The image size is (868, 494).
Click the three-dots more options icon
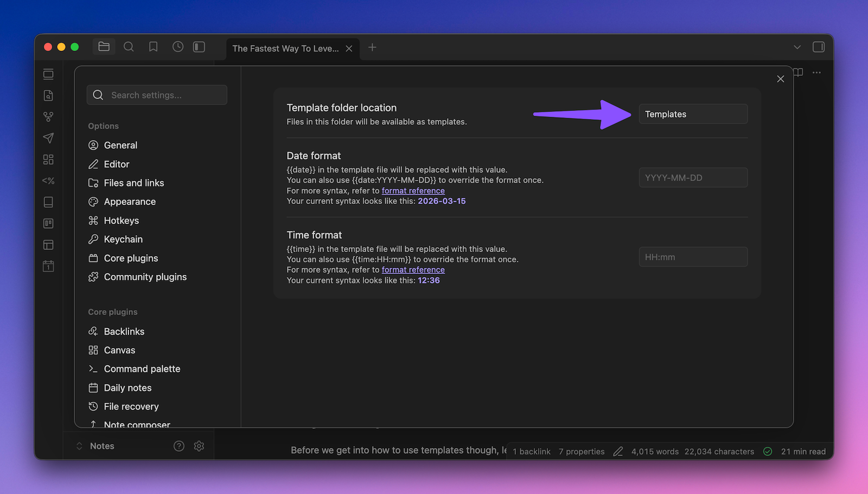coord(816,73)
